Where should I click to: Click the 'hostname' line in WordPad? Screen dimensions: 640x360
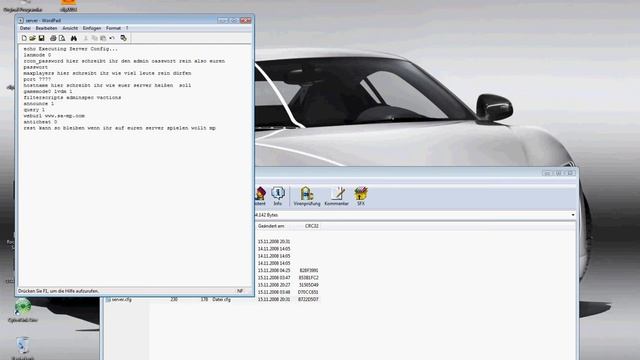107,86
